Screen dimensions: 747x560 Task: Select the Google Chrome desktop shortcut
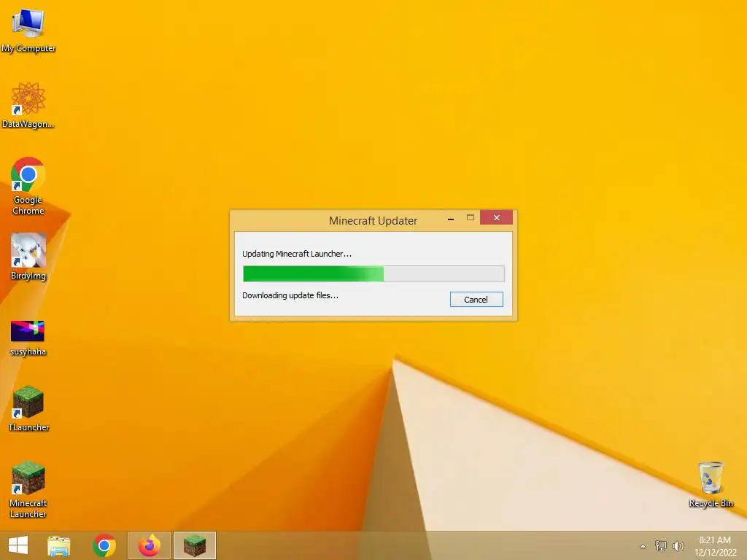(x=28, y=186)
